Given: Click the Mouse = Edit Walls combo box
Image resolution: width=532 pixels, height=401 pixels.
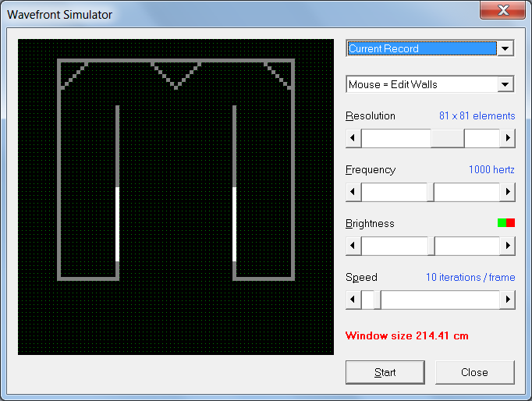Looking at the screenshot, I should [x=430, y=84].
